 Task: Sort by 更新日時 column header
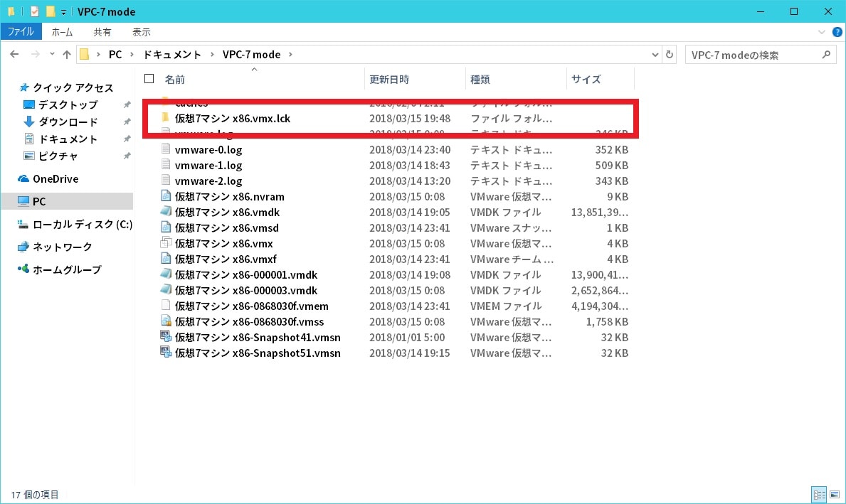[389, 79]
